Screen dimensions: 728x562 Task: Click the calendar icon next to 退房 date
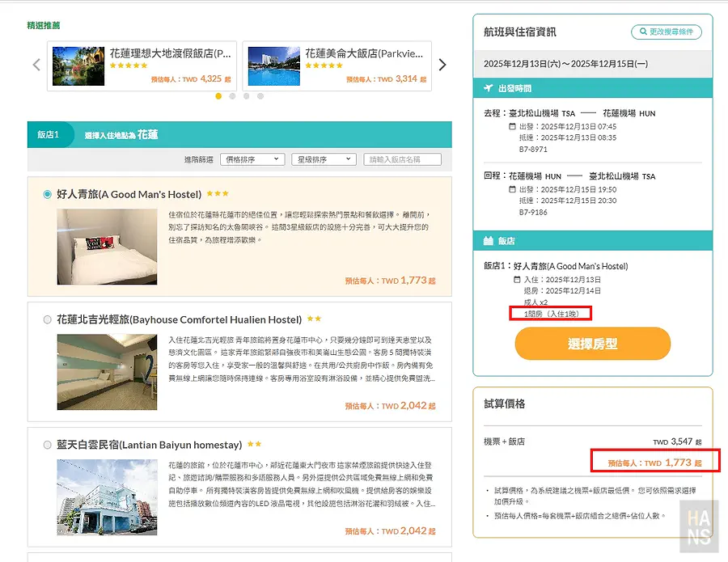click(x=515, y=290)
